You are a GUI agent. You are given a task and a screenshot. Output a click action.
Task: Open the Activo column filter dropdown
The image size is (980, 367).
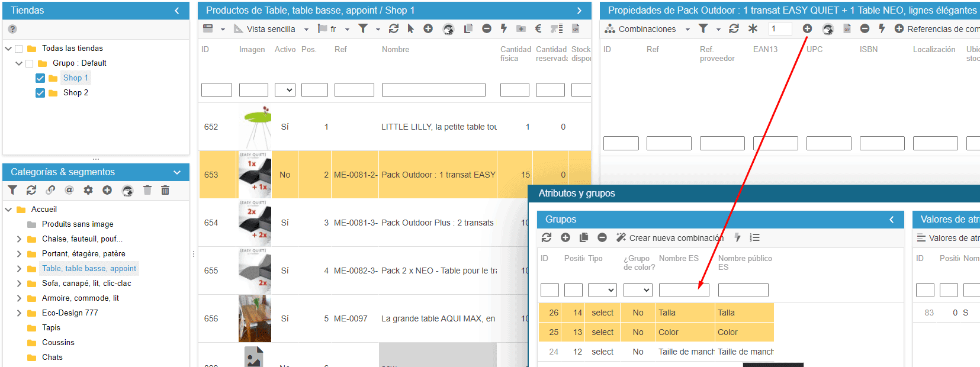pyautogui.click(x=285, y=90)
